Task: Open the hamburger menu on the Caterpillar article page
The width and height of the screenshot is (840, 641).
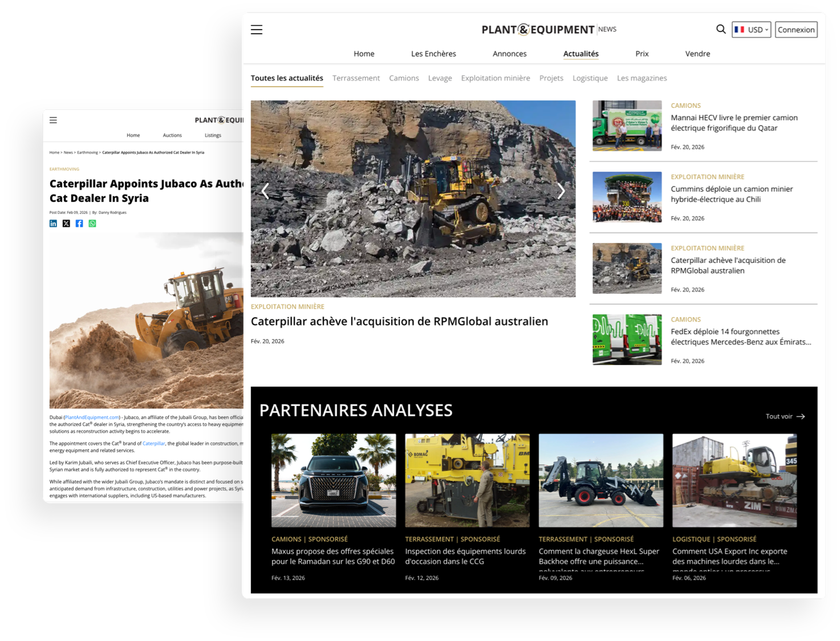Action: click(53, 120)
